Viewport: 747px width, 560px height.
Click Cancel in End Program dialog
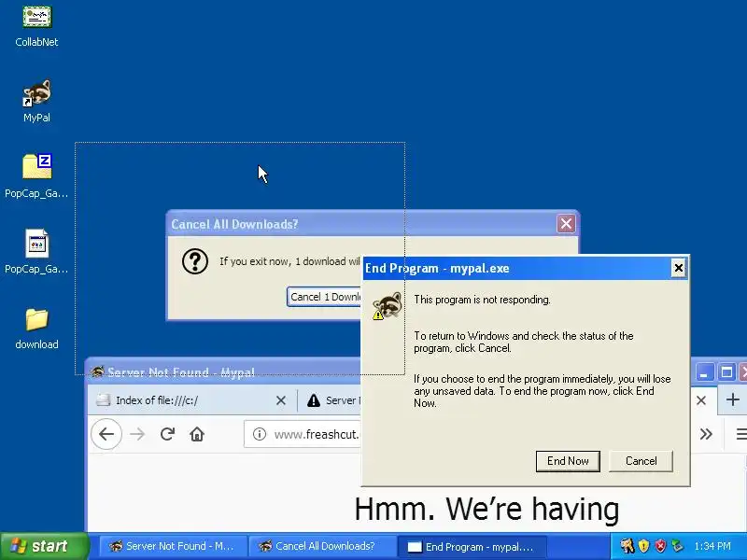(x=641, y=461)
